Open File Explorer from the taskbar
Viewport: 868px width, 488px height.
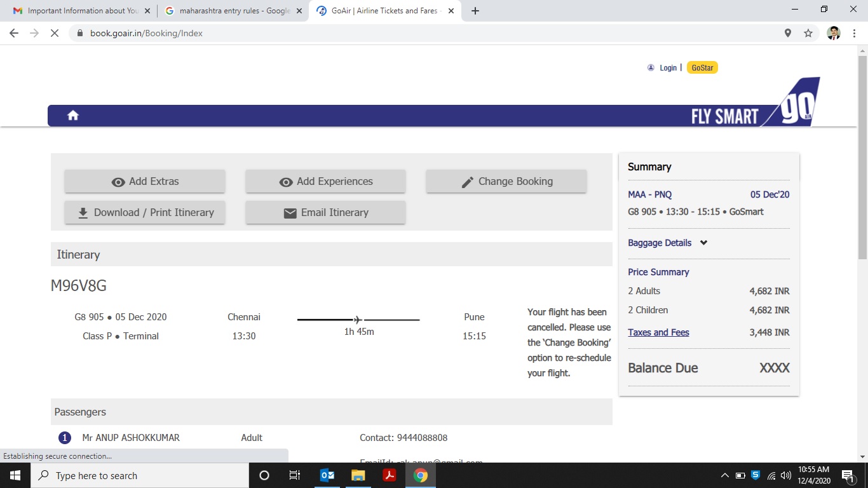coord(358,475)
